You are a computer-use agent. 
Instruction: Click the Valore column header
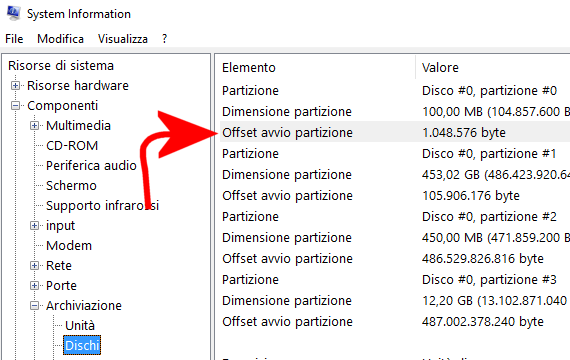[440, 68]
